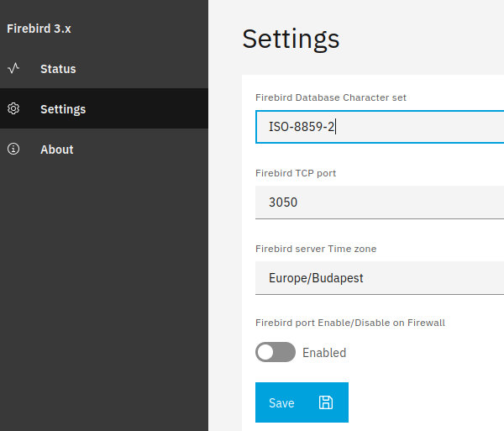Image resolution: width=504 pixels, height=431 pixels.
Task: Click the floppy disk icon on Save
Action: [326, 402]
